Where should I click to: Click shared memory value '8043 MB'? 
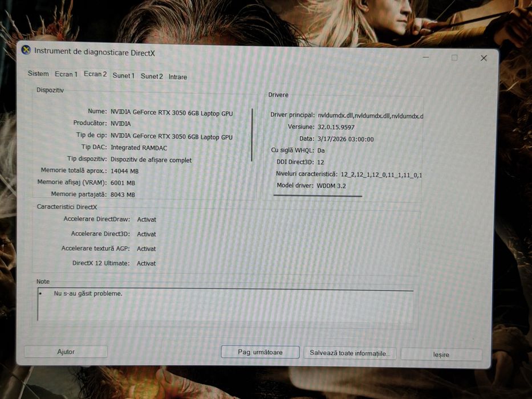[x=123, y=195]
